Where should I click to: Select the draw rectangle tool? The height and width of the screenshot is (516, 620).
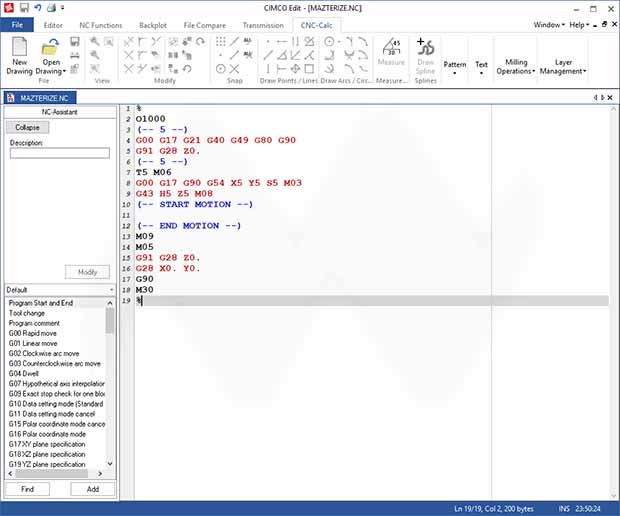[309, 69]
